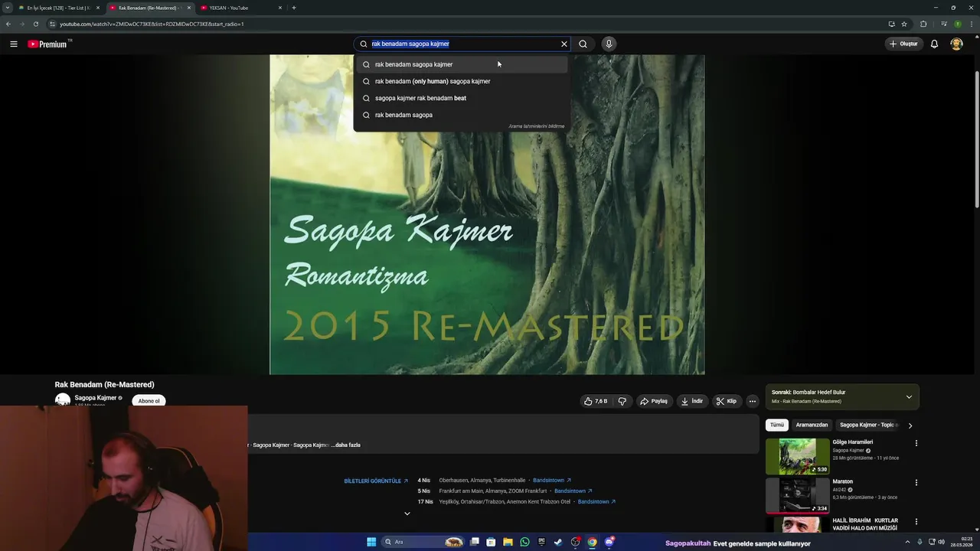Switch to 'YEKSAN - YouTube' browser tab

(237, 8)
